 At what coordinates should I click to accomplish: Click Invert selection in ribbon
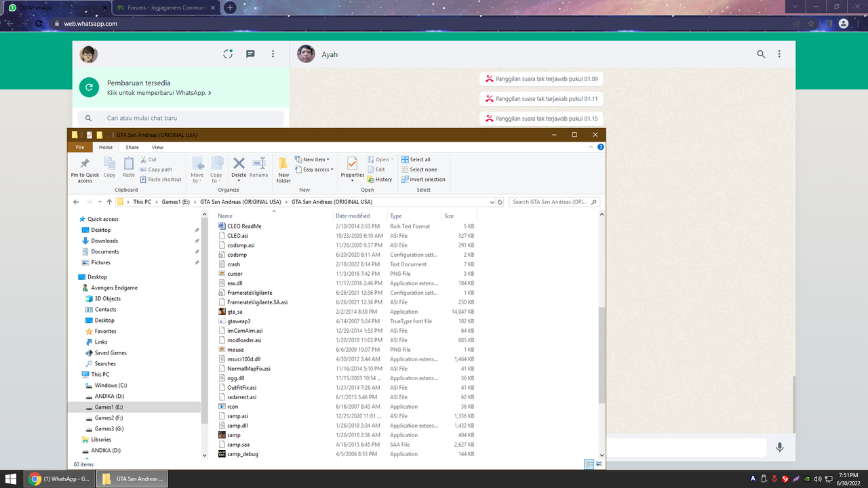423,180
